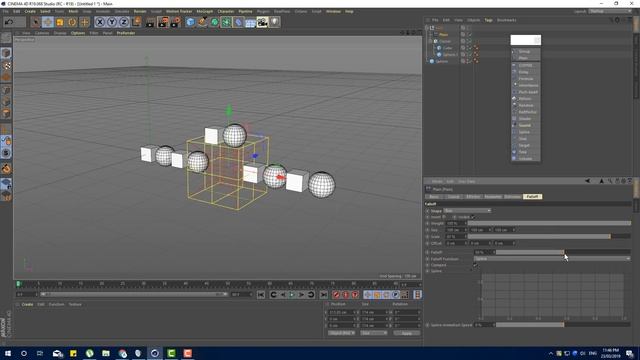Open the Character menu
Screen dimensions: 640x360
[x=226, y=11]
